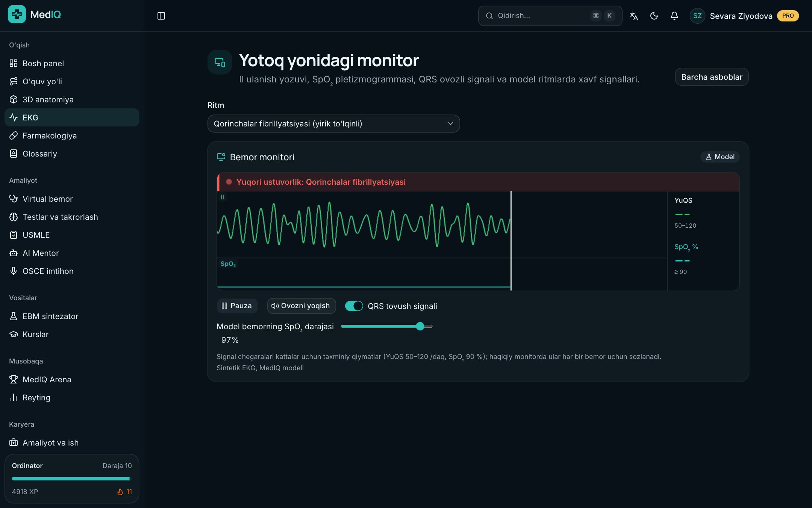Screen dimensions: 812x508
Task: Open USMLE section
Action: tap(72, 235)
